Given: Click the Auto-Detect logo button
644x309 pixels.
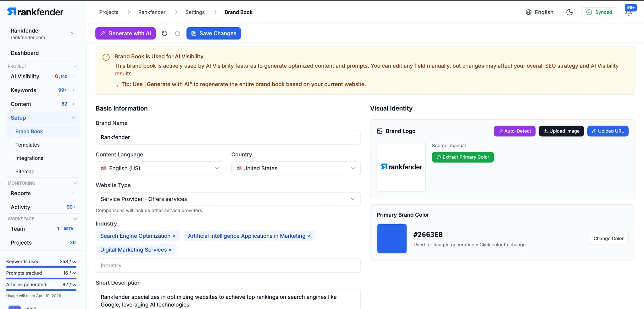Looking at the screenshot, I should (514, 131).
